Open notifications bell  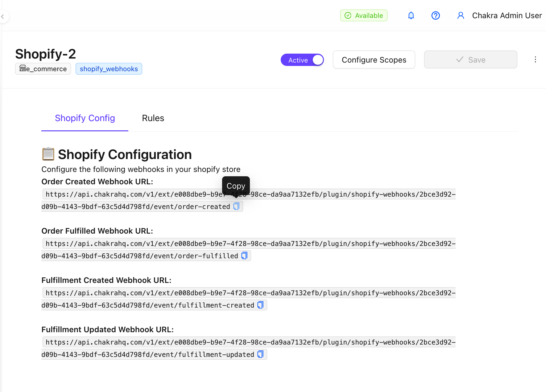coord(411,15)
